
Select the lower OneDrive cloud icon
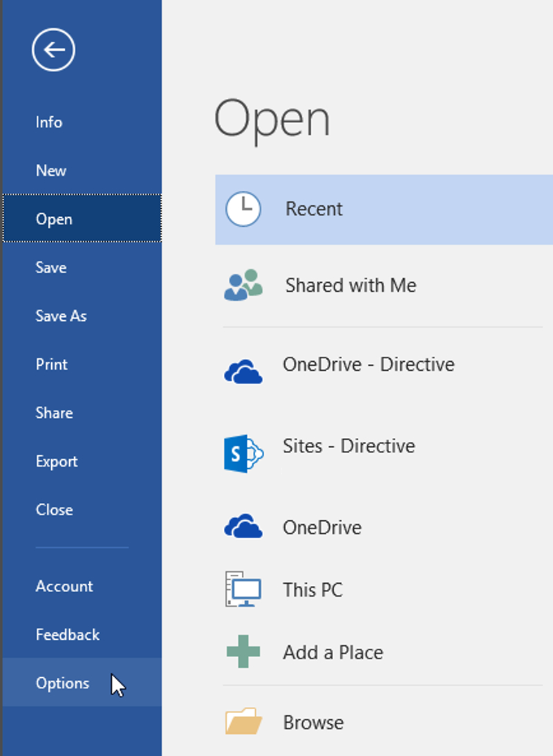click(x=243, y=526)
